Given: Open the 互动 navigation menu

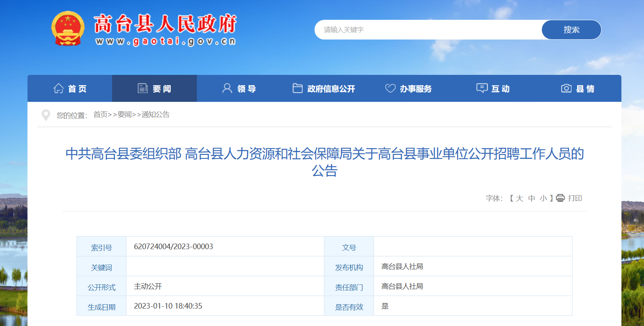Looking at the screenshot, I should [x=493, y=88].
